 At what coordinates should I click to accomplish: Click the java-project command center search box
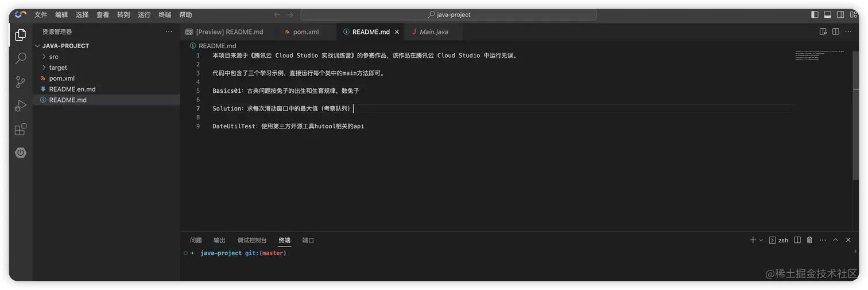pos(448,14)
